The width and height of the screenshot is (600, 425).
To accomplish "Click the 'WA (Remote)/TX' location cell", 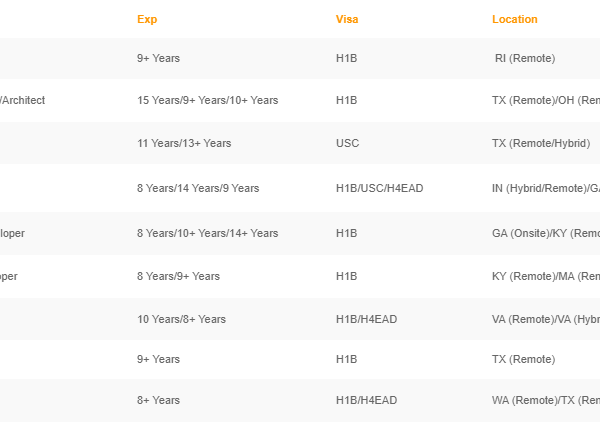I will [x=545, y=400].
